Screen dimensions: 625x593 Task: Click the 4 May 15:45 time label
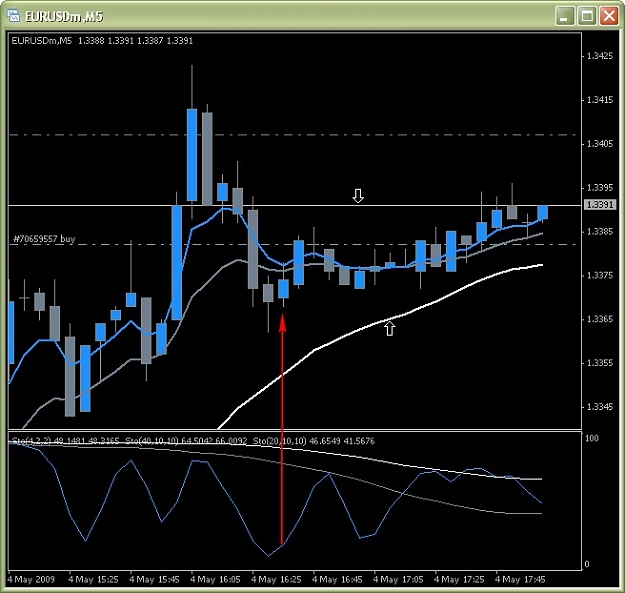click(x=154, y=579)
